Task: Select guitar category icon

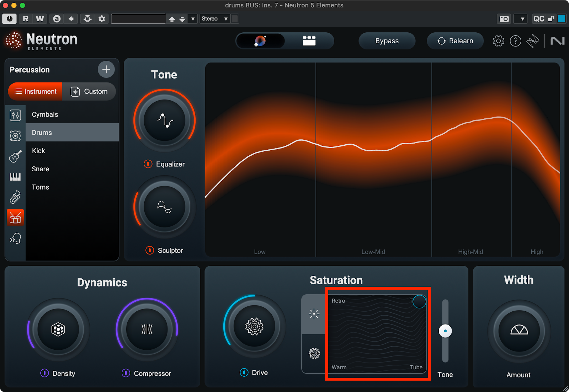Action: (x=15, y=156)
